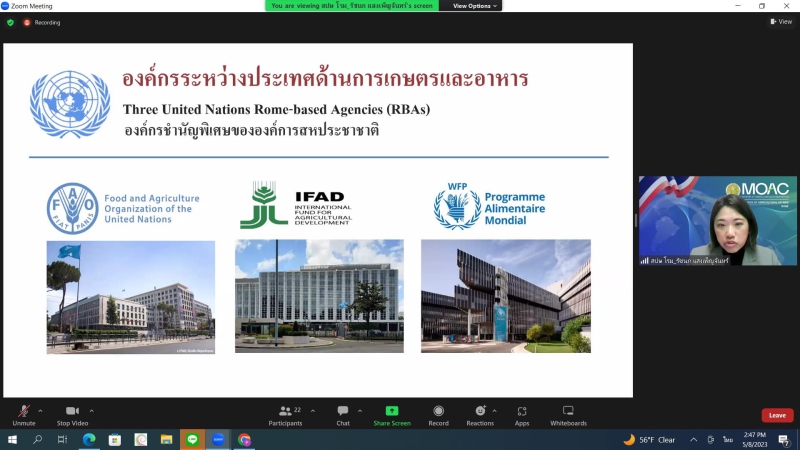The image size is (800, 450).
Task: Open Task View on taskbar
Action: [x=62, y=439]
